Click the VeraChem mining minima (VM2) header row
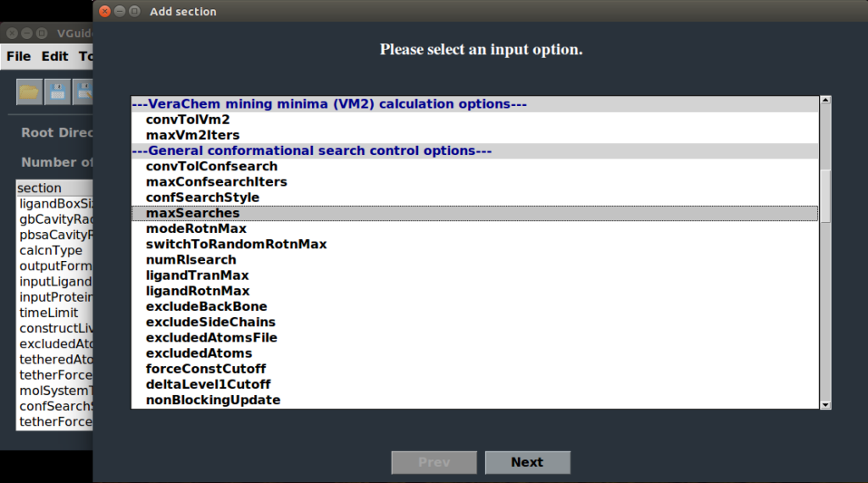The image size is (868, 483). pos(475,104)
